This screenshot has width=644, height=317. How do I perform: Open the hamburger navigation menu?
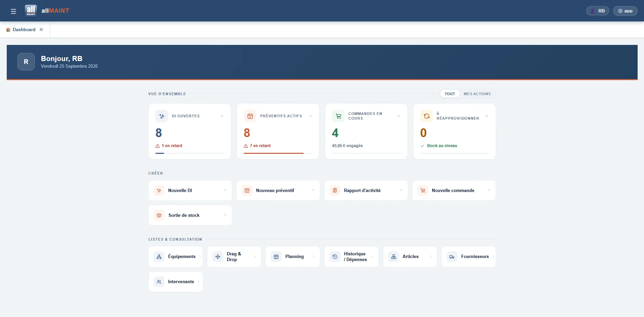point(13,11)
